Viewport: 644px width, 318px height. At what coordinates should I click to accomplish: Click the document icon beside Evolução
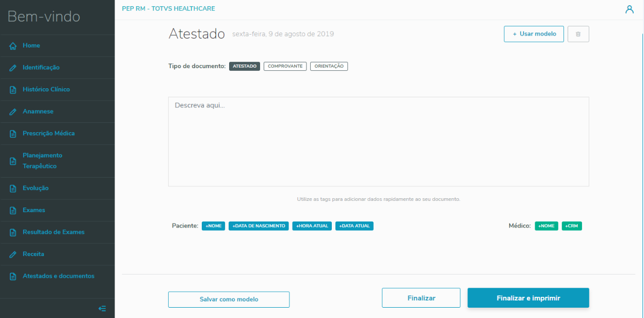(13, 188)
